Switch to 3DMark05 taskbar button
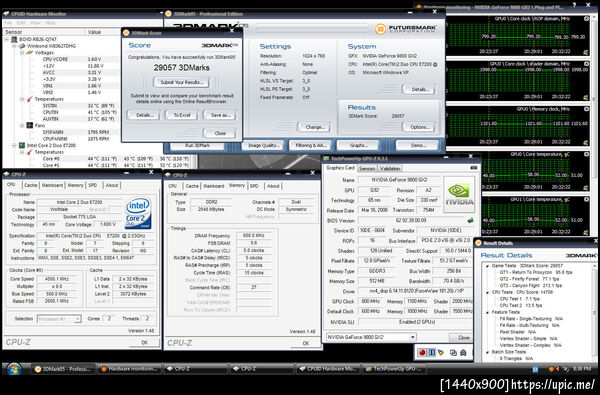Viewport: 600px width, 395px height. click(62, 369)
